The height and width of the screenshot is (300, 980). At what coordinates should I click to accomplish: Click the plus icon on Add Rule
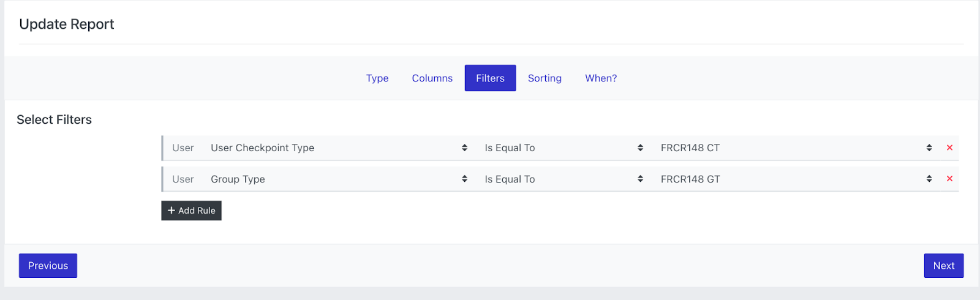click(x=171, y=211)
